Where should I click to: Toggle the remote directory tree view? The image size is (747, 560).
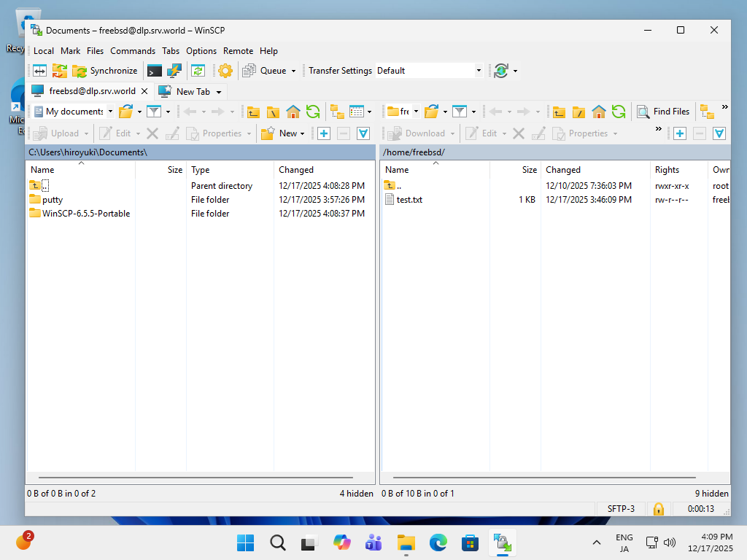(706, 112)
